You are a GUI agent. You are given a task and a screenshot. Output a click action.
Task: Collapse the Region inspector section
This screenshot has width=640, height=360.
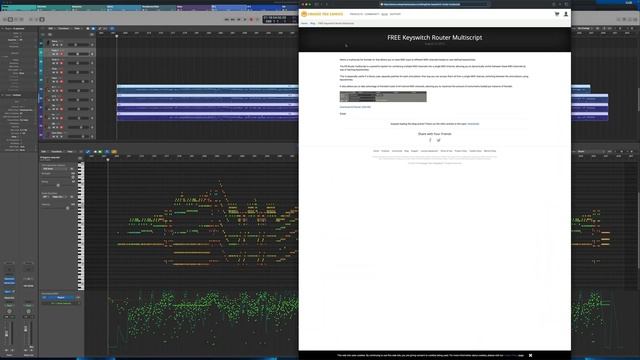click(2, 29)
